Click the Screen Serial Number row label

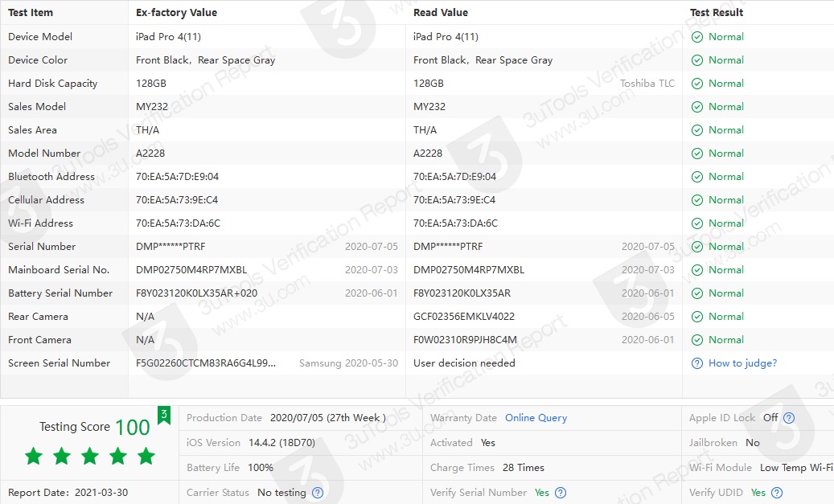[59, 363]
